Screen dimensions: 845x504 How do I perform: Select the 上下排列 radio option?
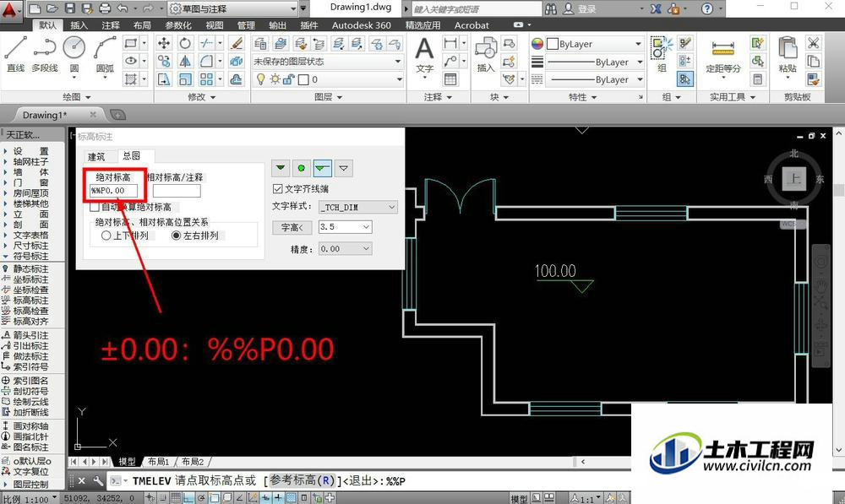coord(106,236)
